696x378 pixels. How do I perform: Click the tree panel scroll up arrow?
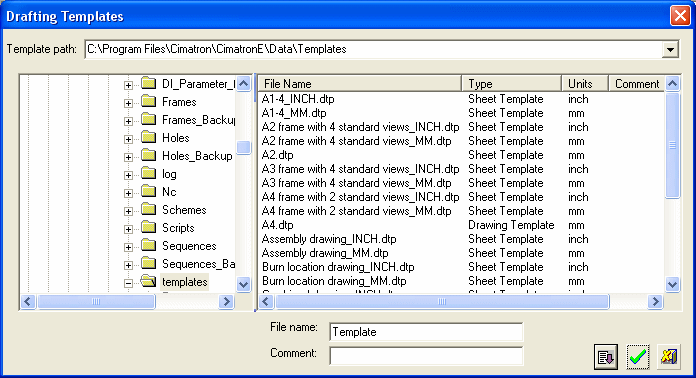pos(243,83)
